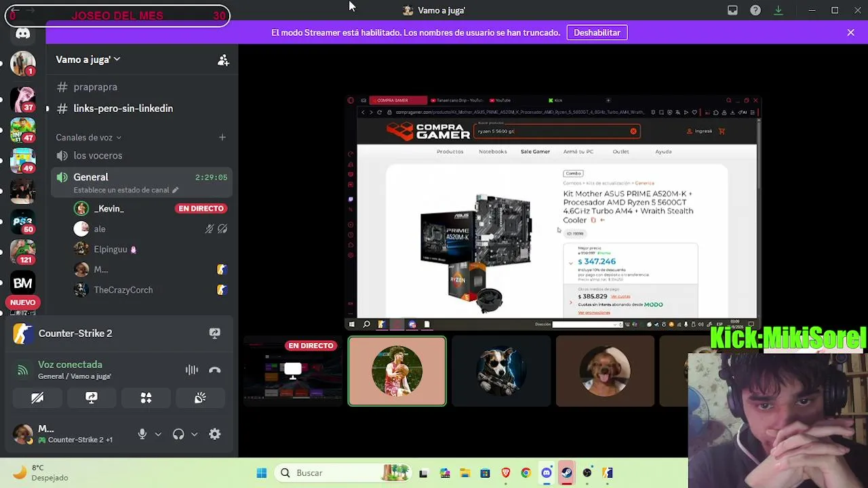Open Google Chrome from taskbar
The height and width of the screenshot is (488, 868).
pyautogui.click(x=526, y=473)
